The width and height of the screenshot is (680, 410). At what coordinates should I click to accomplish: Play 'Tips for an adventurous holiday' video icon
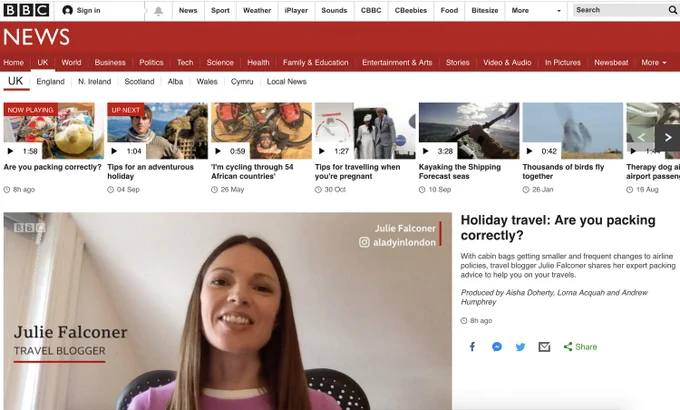tap(114, 151)
